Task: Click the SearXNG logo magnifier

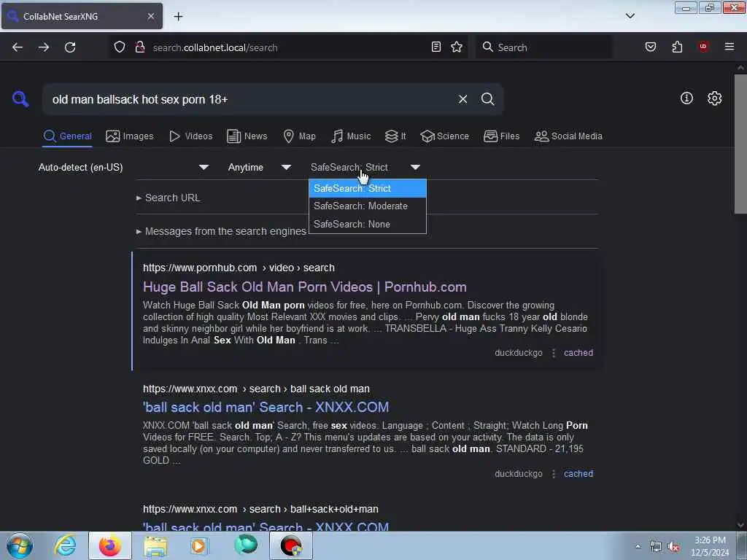Action: click(x=20, y=99)
